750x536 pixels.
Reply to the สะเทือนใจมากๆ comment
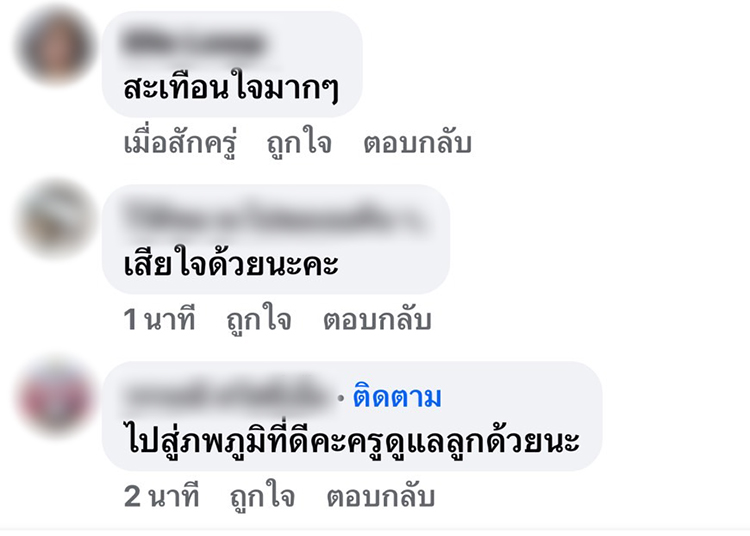pos(417,143)
